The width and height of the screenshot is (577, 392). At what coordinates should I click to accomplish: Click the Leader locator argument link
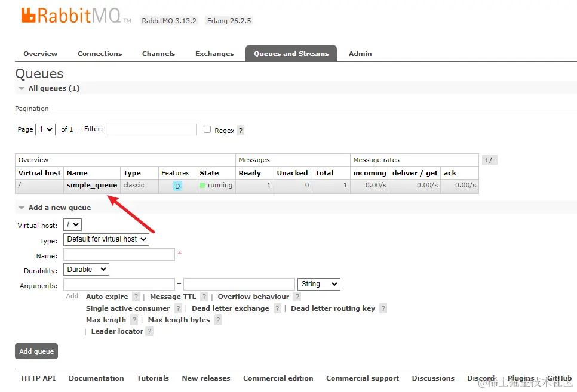[117, 331]
